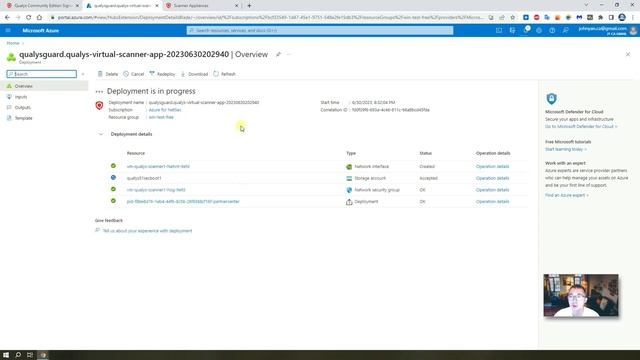
Task: Switch to Scanner Appliances browser tab
Action: (202, 6)
